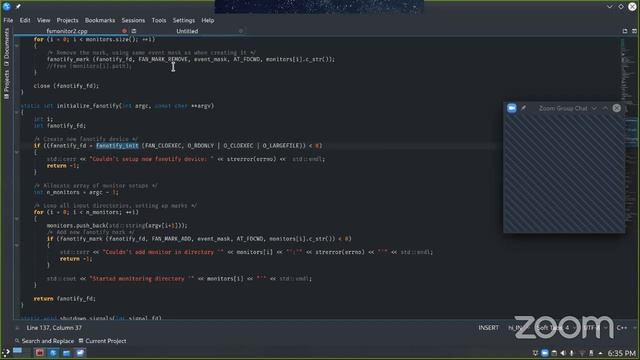Click the Zoom icon in Group Chat window

[x=511, y=108]
